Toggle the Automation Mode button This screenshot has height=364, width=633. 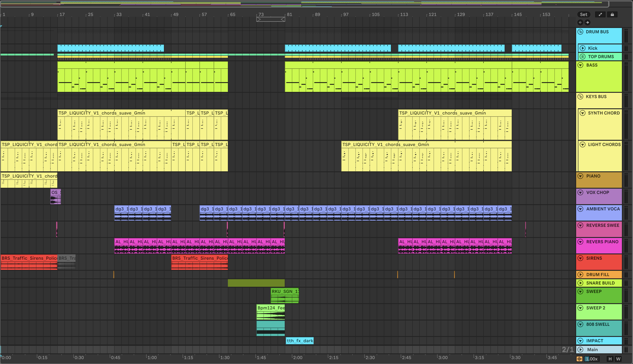coord(600,14)
